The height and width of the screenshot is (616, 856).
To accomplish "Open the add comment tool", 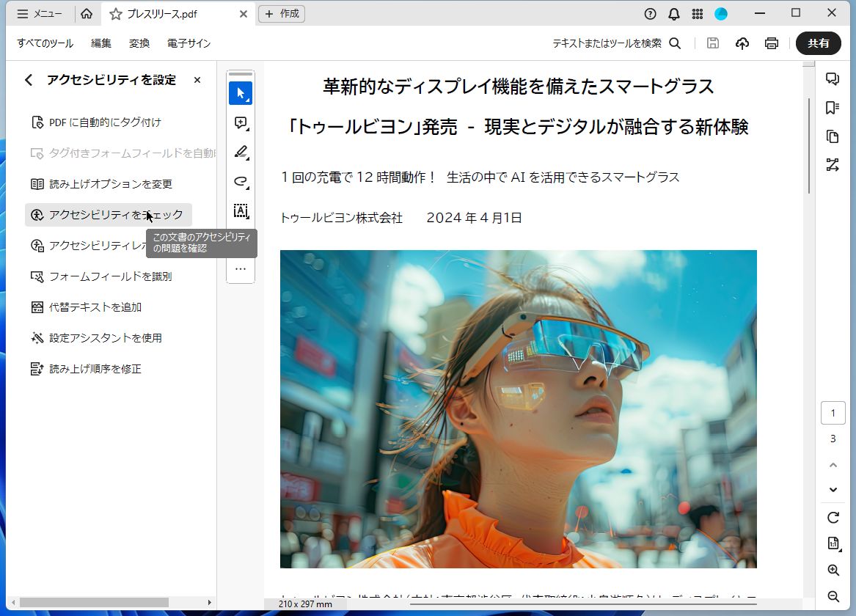I will [x=241, y=123].
